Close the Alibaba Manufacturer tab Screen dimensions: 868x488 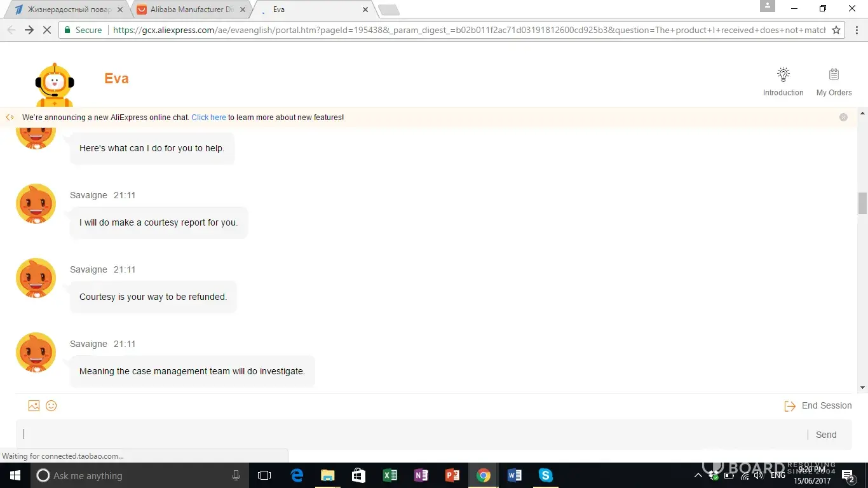tap(243, 10)
